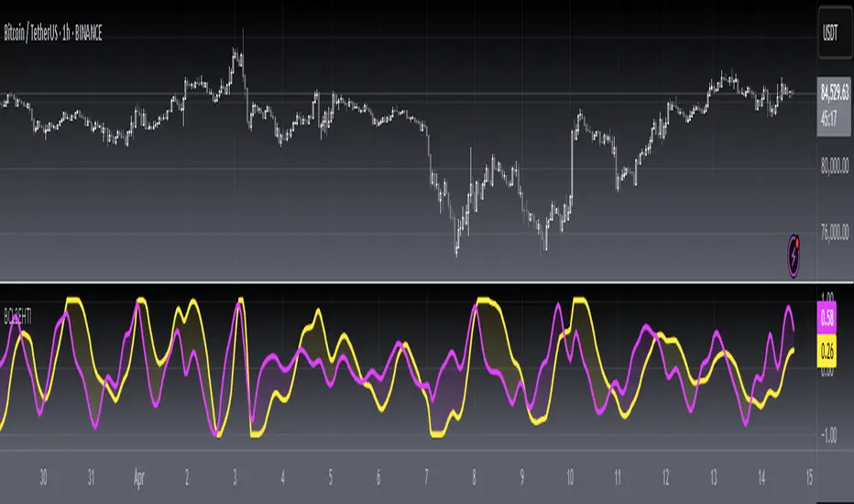
Task: Click the 12 date on time axis
Action: tap(665, 477)
